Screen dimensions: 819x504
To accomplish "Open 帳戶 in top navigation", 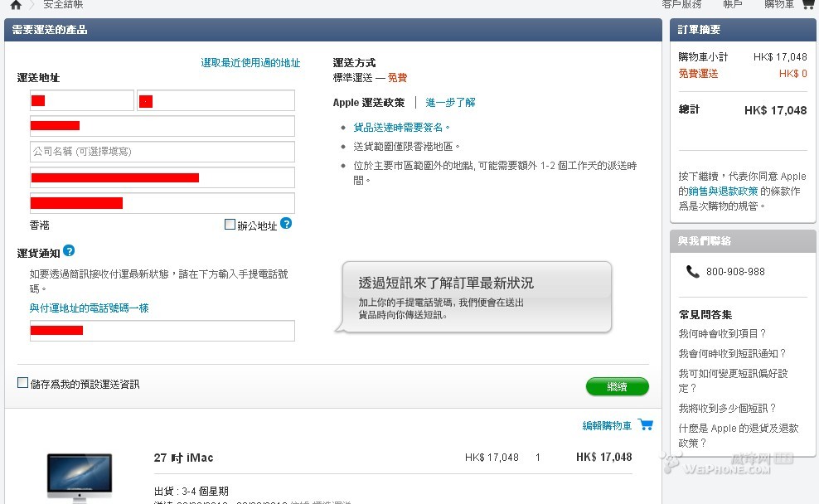I will 732,4.
